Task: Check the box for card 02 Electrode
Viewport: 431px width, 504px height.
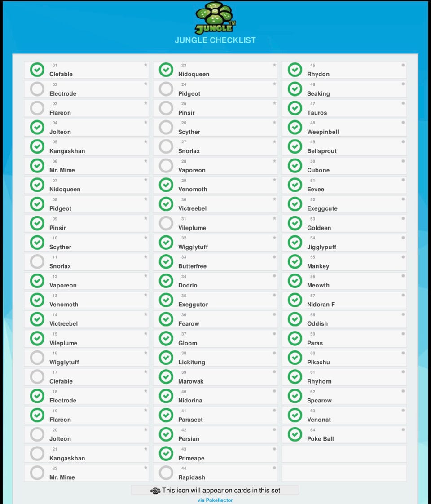Action: [37, 89]
